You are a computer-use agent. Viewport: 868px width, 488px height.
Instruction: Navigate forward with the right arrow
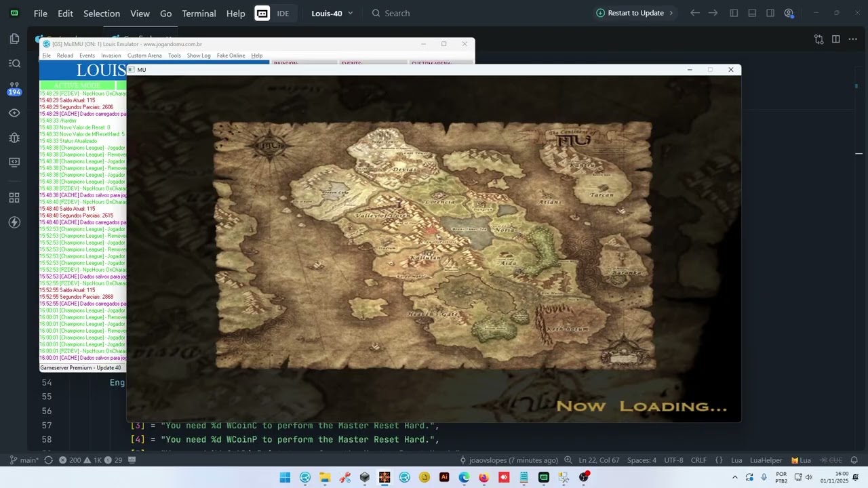point(713,13)
